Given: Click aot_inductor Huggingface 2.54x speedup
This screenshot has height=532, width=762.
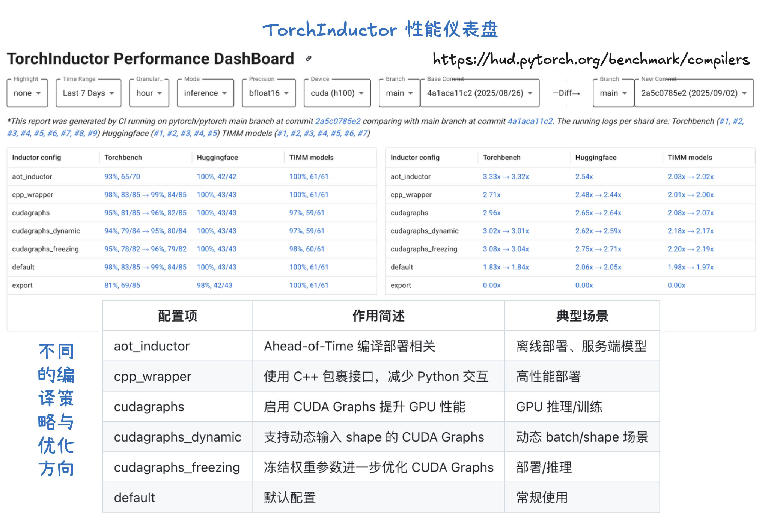Looking at the screenshot, I should tap(584, 177).
